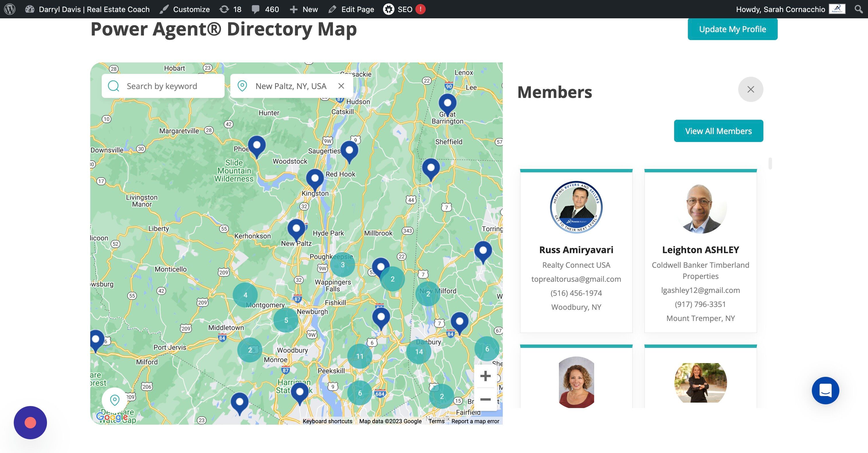This screenshot has width=868, height=453.
Task: Open Russ Amiryavari's profile photo
Action: click(x=576, y=207)
